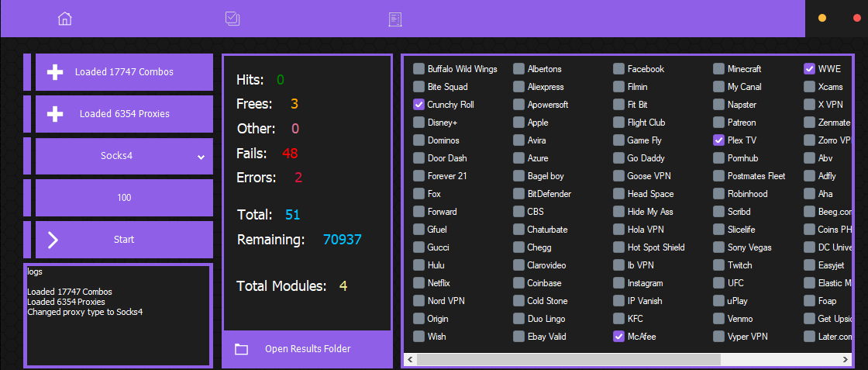Tick the Disney+ checkbox

click(418, 123)
